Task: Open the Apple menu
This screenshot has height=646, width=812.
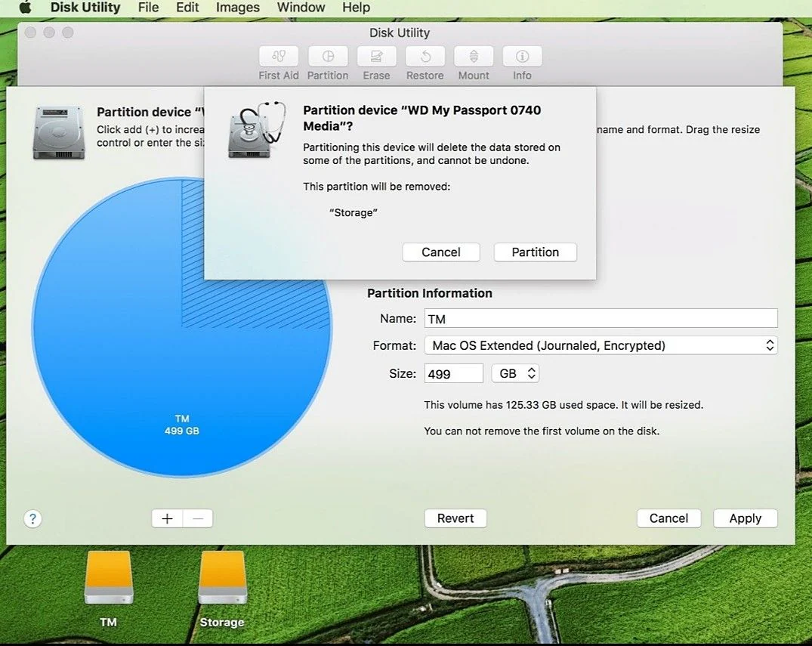Action: (25, 8)
